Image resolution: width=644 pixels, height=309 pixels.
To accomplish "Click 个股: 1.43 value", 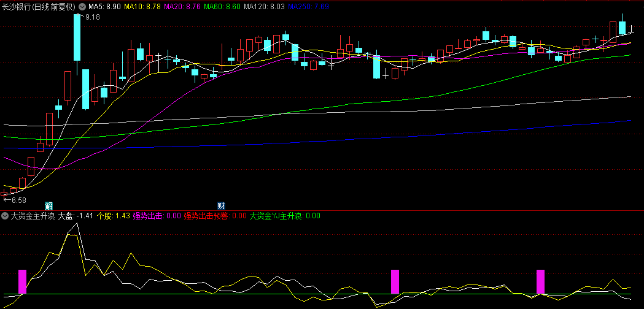I will click(114, 216).
